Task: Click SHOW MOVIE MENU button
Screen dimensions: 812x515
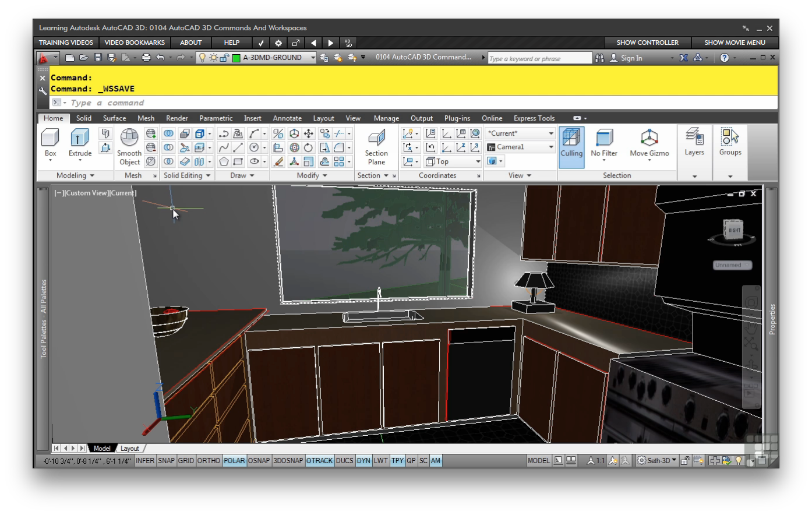Action: pyautogui.click(x=735, y=43)
